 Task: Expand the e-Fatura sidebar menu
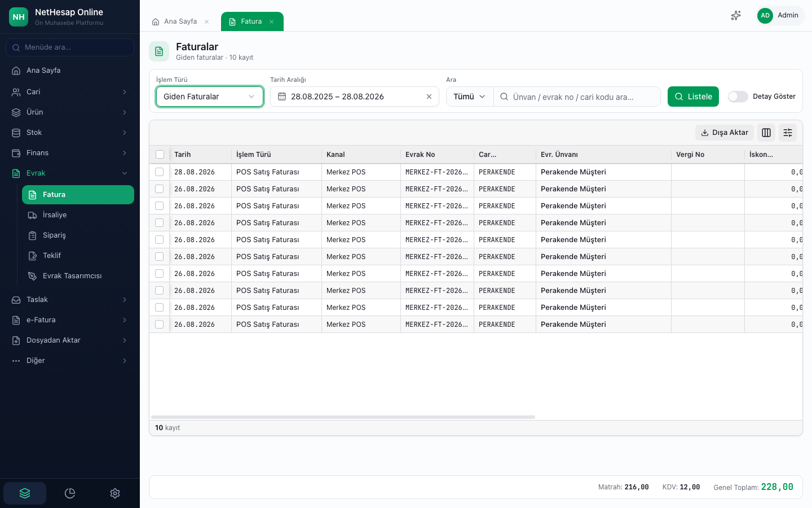click(70, 320)
